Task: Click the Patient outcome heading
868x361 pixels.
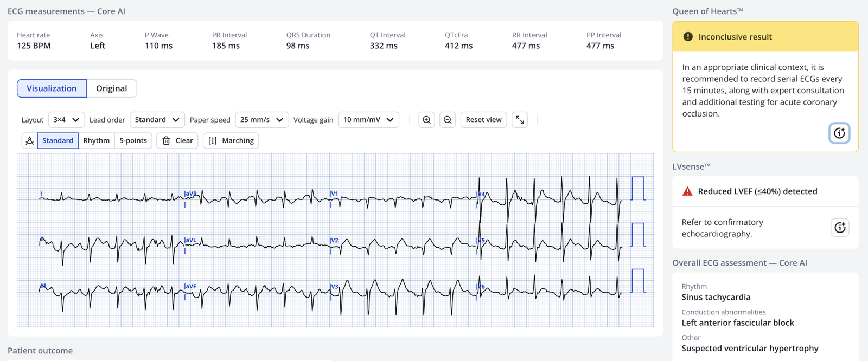Action: [x=40, y=351]
